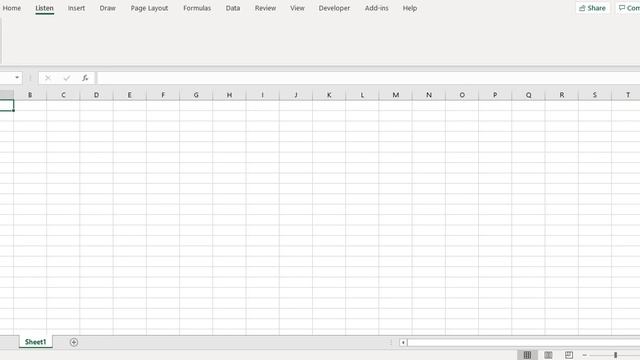640x360 pixels.
Task: Switch to Normal view icon
Action: coord(527,355)
